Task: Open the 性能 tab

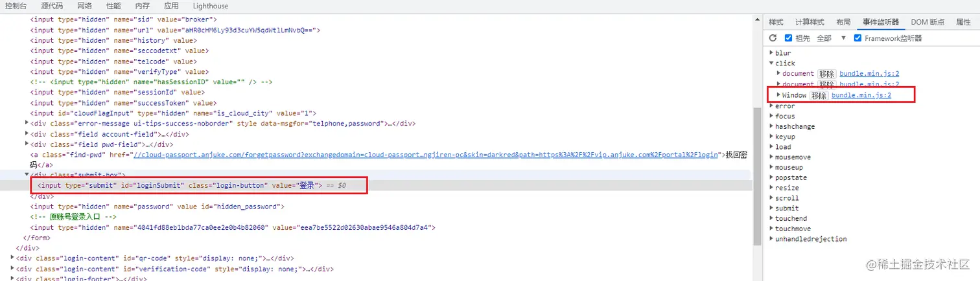Action: click(x=113, y=6)
